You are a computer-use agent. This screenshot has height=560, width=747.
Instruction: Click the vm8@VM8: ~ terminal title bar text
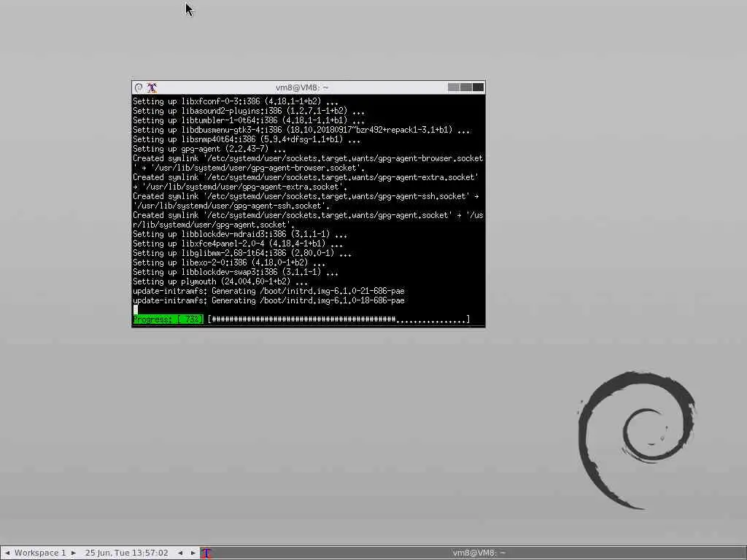click(302, 87)
